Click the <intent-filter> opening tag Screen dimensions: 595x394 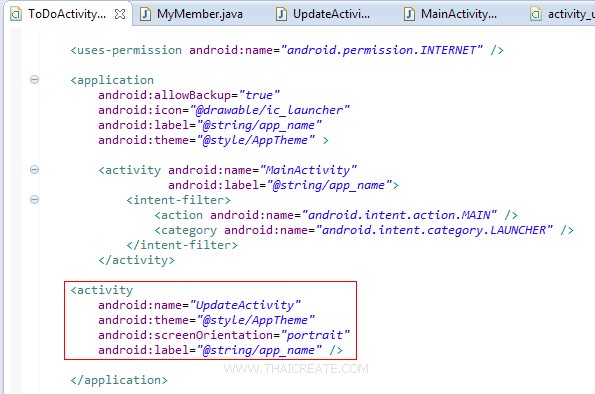pyautogui.click(x=178, y=200)
